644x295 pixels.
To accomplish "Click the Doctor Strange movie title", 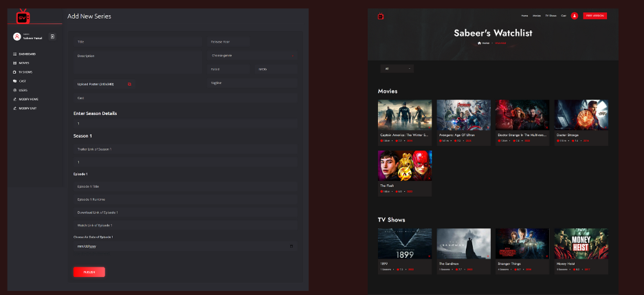I will click(568, 135).
